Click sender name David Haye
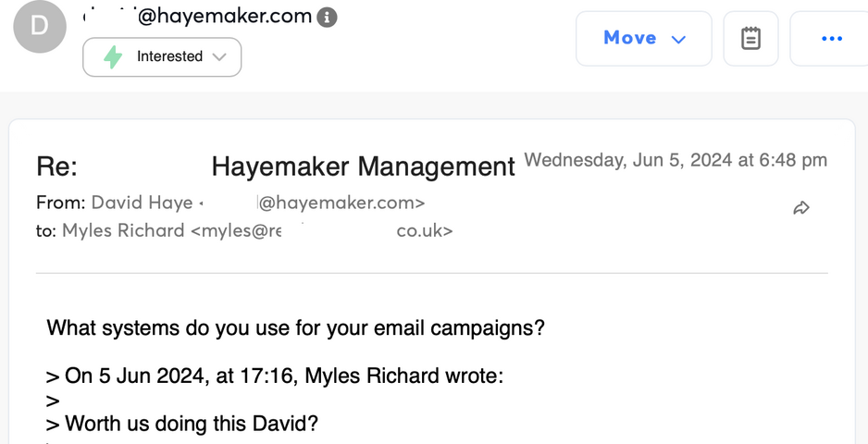This screenshot has height=444, width=868. pyautogui.click(x=142, y=203)
